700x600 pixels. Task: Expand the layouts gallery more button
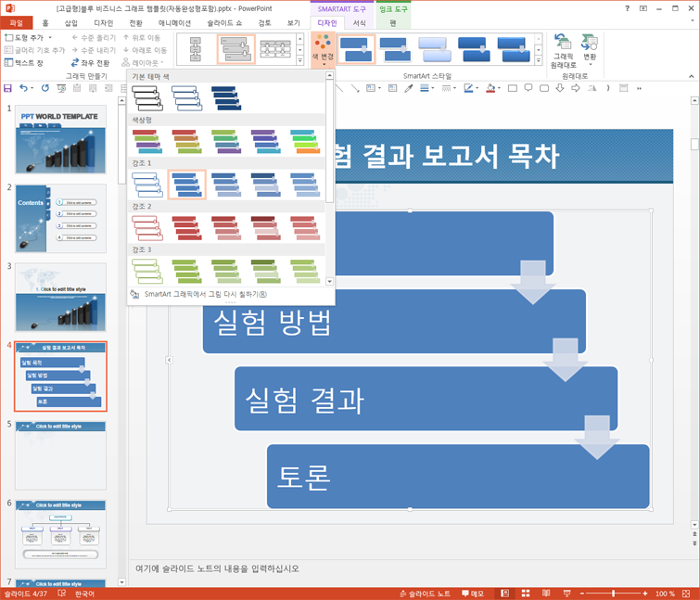click(x=300, y=60)
